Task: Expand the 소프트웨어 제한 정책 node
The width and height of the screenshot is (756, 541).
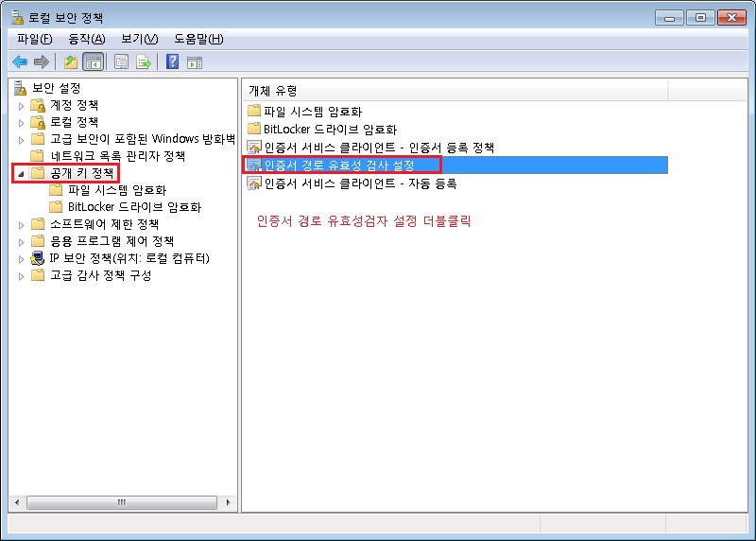Action: click(21, 225)
